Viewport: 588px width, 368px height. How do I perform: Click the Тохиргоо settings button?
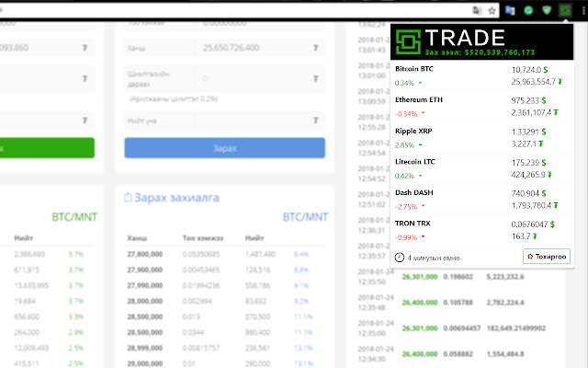tap(547, 257)
